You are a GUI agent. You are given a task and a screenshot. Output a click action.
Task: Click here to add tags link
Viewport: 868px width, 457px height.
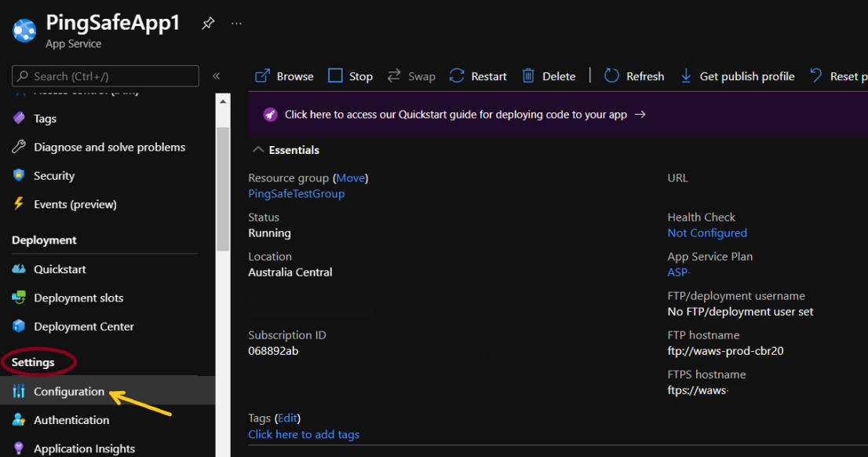coord(304,434)
